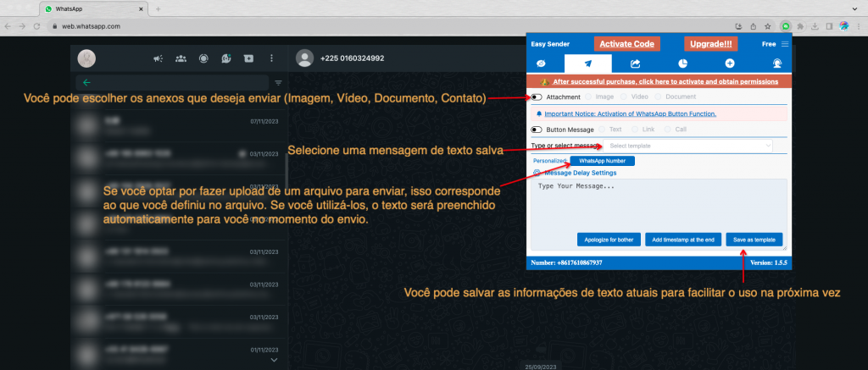Open WhatsApp status circle icon

[203, 58]
